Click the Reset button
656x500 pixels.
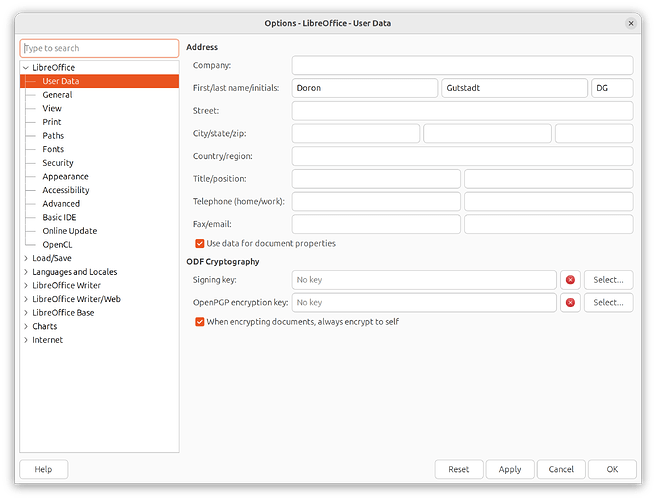pyautogui.click(x=459, y=469)
